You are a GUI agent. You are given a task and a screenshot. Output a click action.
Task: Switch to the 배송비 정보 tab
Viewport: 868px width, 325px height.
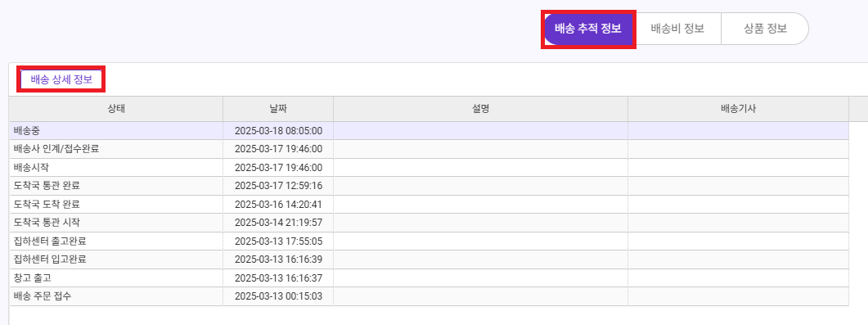pyautogui.click(x=677, y=29)
